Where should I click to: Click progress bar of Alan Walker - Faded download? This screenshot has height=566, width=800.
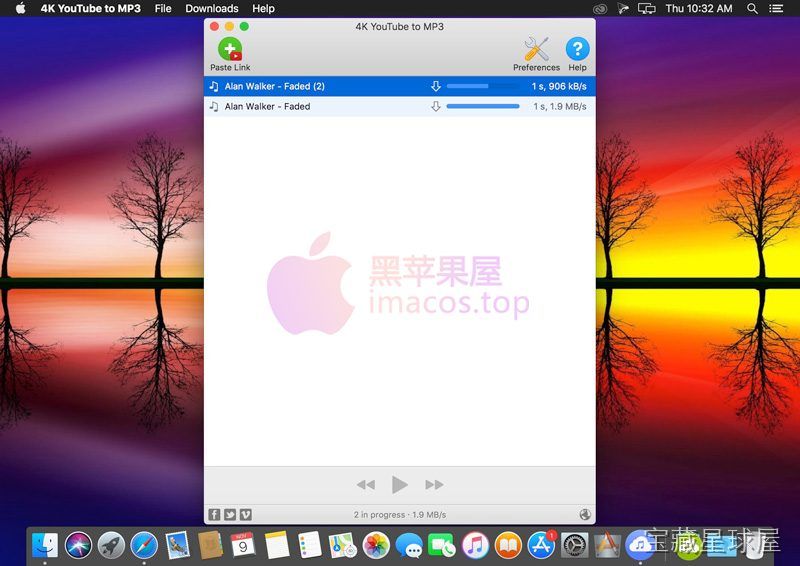click(x=483, y=106)
